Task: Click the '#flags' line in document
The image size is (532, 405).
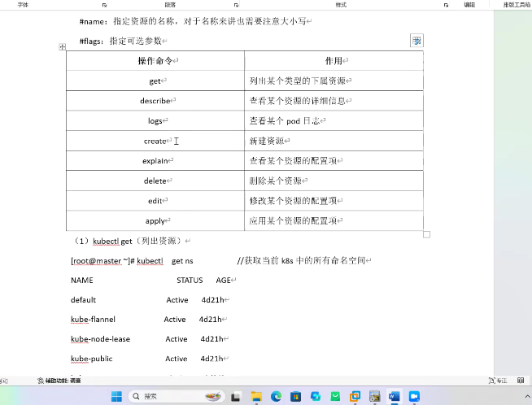Action: click(123, 41)
